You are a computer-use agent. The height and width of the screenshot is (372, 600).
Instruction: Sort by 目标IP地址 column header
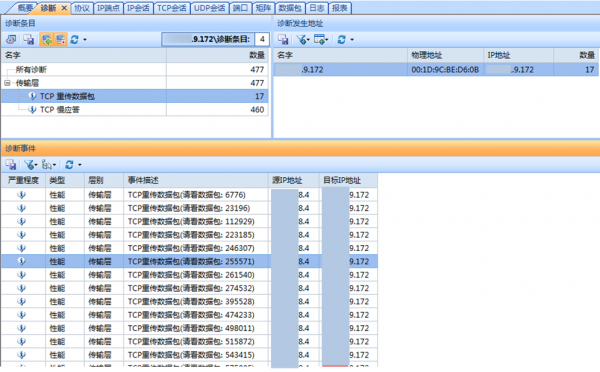[348, 180]
